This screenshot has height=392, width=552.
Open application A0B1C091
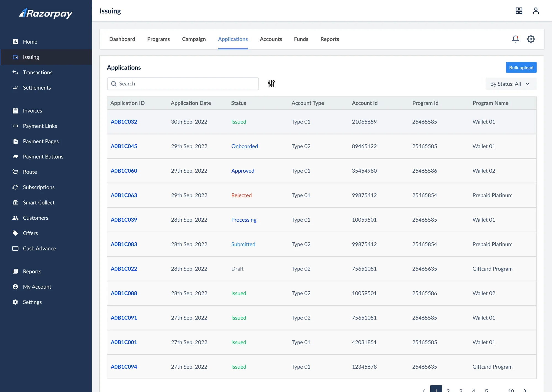[x=124, y=318]
